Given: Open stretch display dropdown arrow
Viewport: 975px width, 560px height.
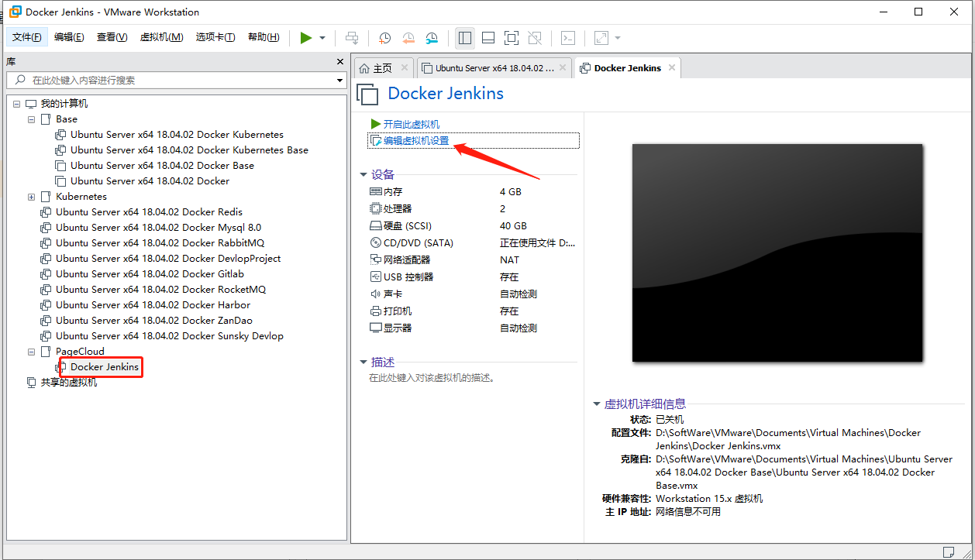Looking at the screenshot, I should (x=618, y=37).
